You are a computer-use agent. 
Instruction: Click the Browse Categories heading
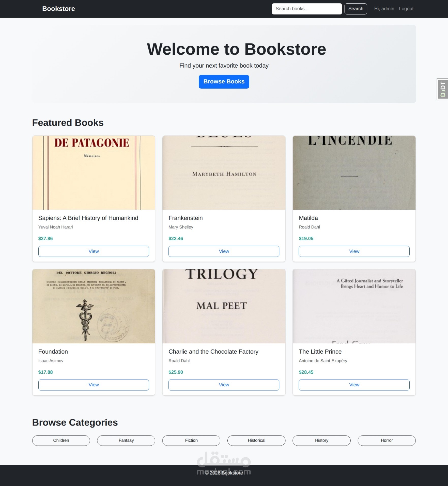[75, 422]
